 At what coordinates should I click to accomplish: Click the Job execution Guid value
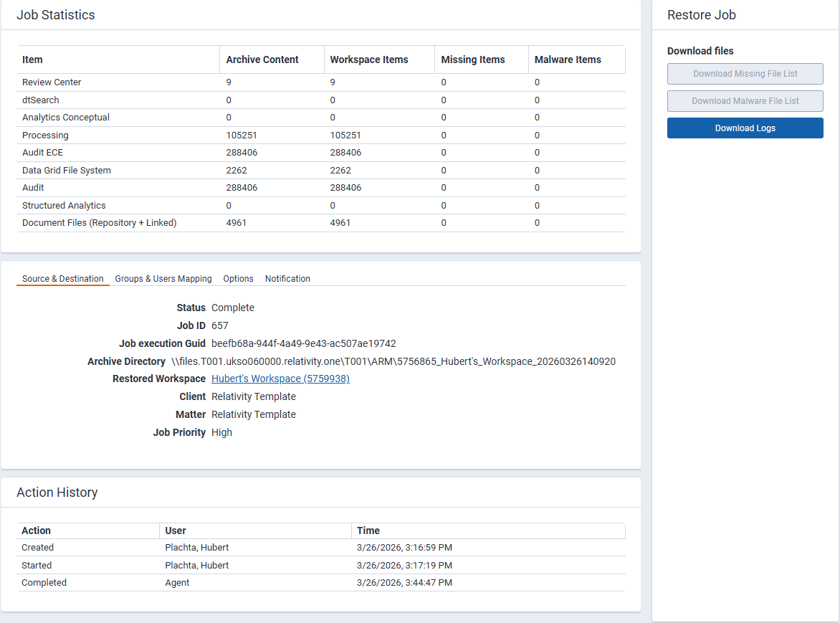pyautogui.click(x=304, y=343)
